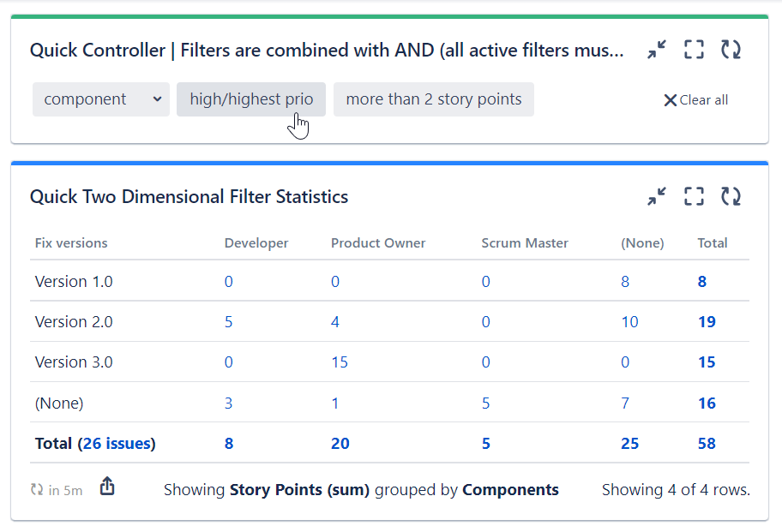Screen dimensions: 782x532
Task: Click the Product Owner count for Version 3.0
Action: coord(340,362)
